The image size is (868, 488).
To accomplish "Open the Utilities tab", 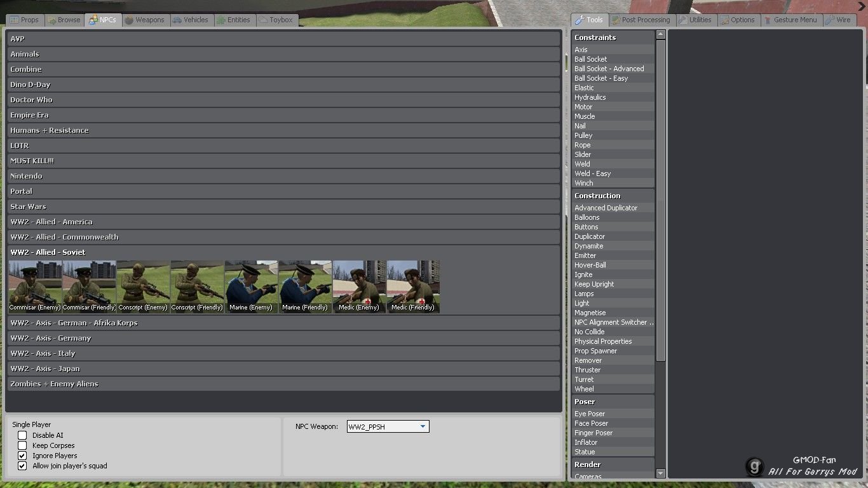I will 696,20.
